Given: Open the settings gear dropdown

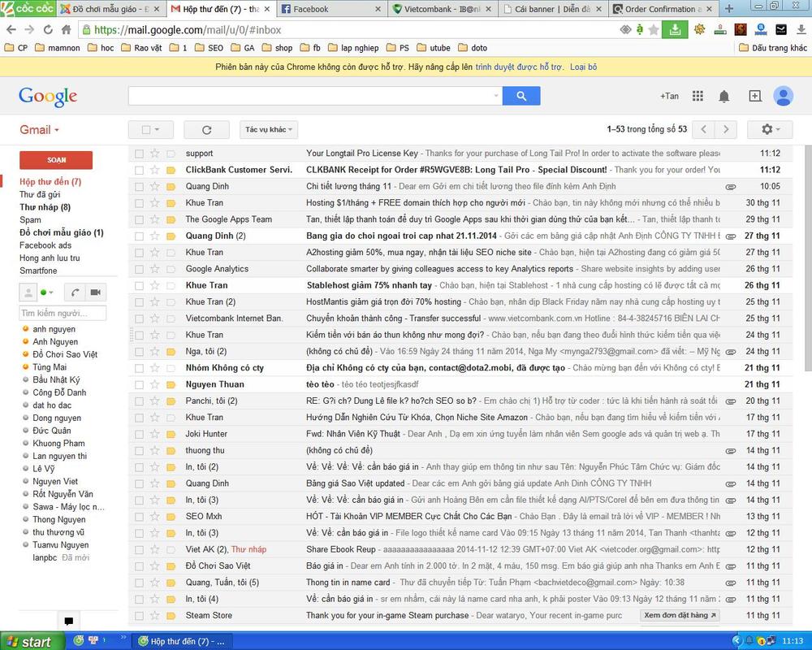Looking at the screenshot, I should pyautogui.click(x=770, y=129).
